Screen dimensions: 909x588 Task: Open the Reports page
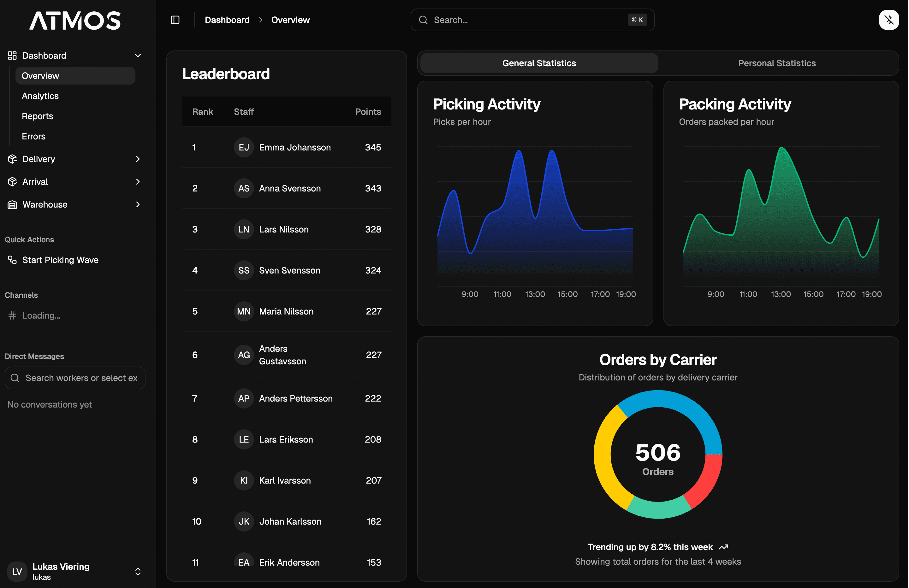[38, 116]
